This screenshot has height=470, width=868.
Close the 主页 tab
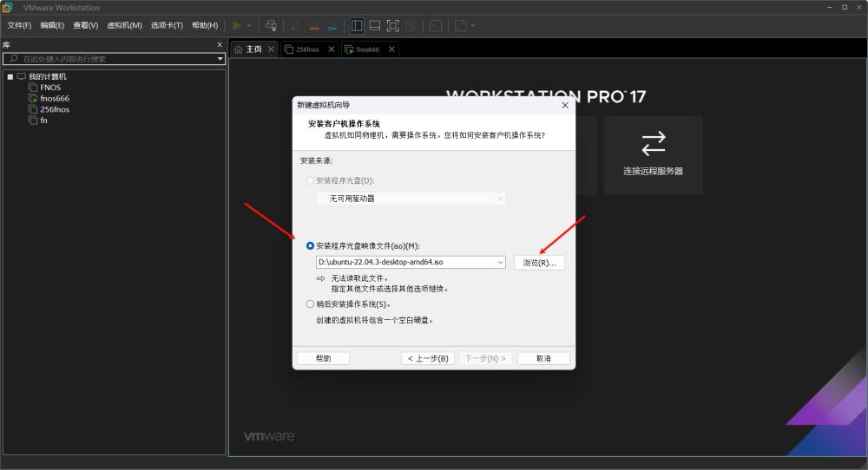(271, 49)
